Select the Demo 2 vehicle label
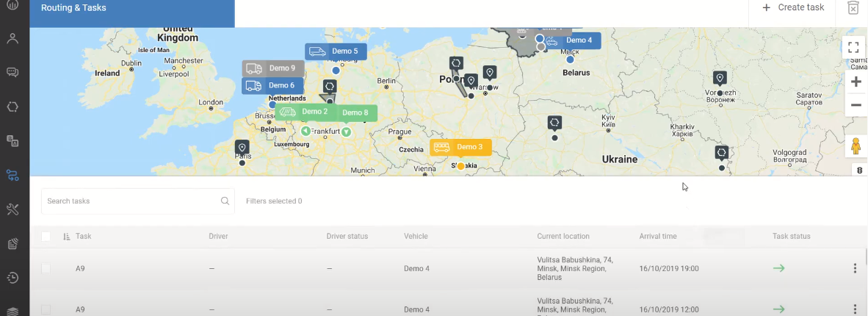 tap(305, 112)
